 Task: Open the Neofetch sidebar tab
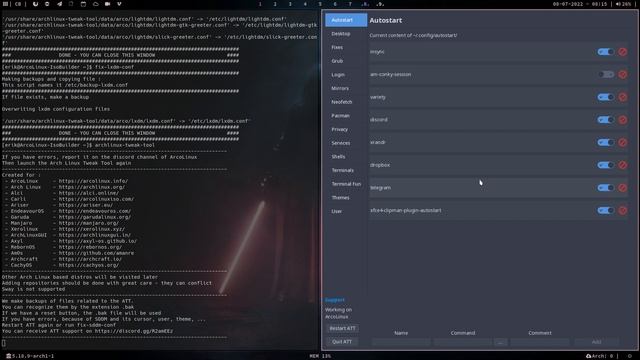[346, 102]
